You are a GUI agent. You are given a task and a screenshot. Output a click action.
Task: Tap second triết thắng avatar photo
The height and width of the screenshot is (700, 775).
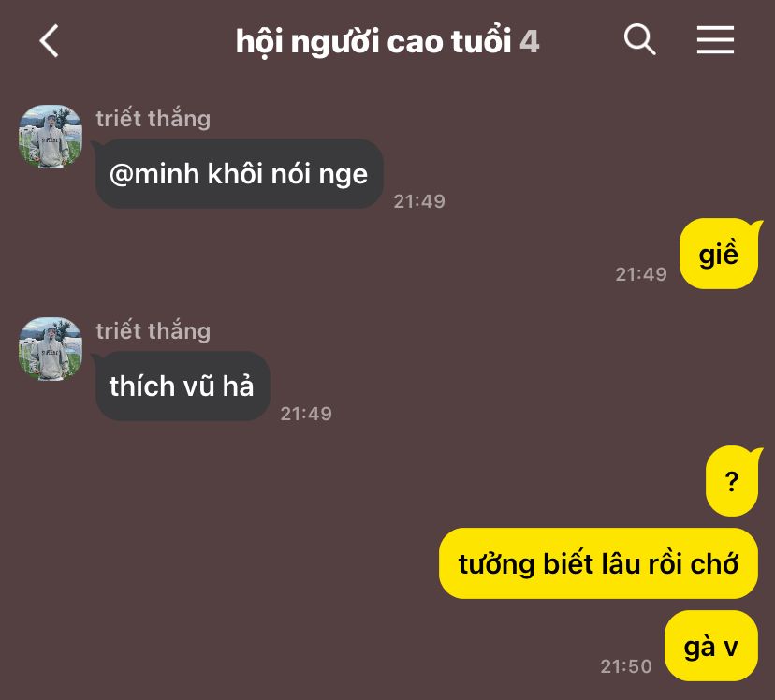click(x=51, y=349)
